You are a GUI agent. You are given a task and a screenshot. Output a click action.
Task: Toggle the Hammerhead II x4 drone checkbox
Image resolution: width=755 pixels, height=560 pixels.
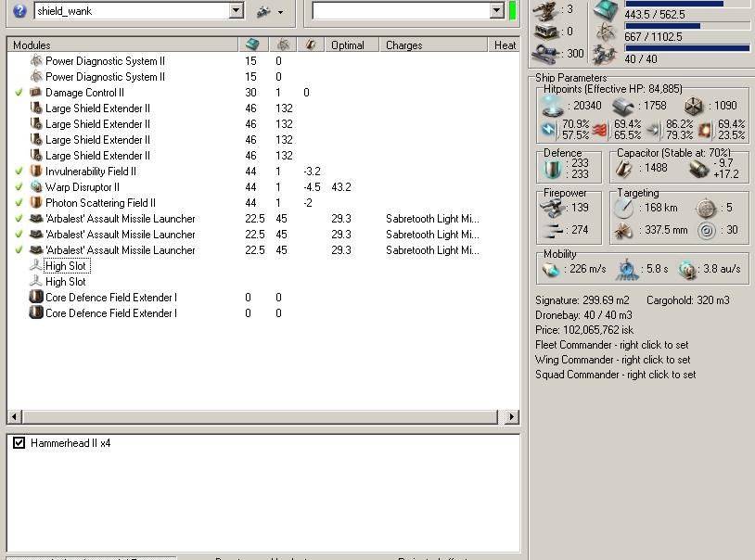click(x=19, y=442)
